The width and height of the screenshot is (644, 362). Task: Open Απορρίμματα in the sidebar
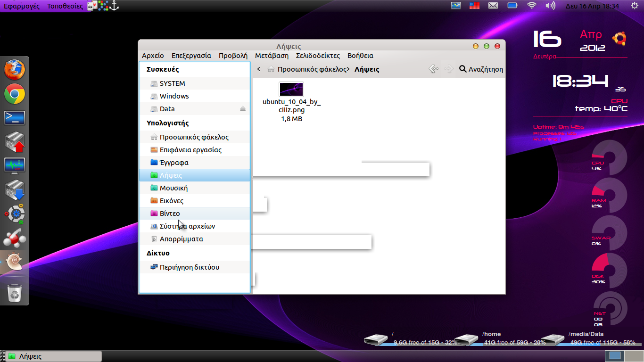(x=181, y=239)
